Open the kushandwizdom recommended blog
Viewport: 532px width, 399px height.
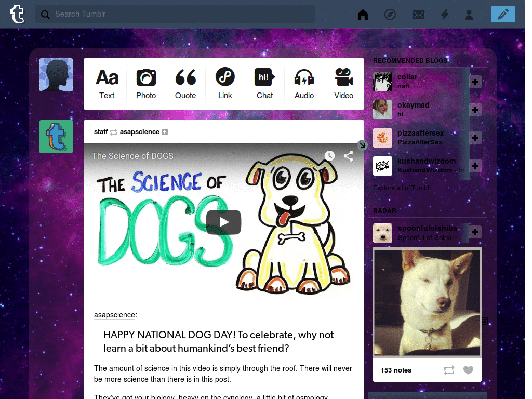point(427,161)
